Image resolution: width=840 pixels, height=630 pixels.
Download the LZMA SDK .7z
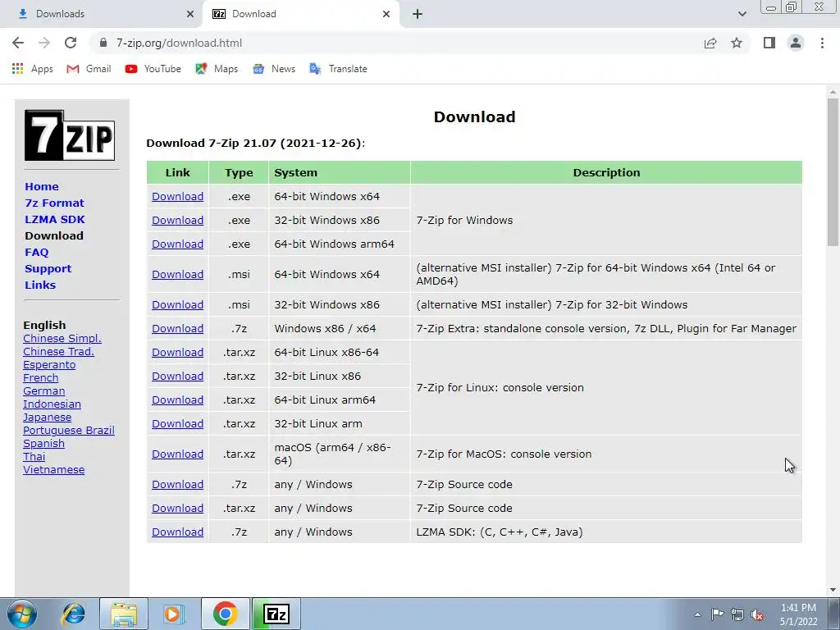click(x=177, y=532)
